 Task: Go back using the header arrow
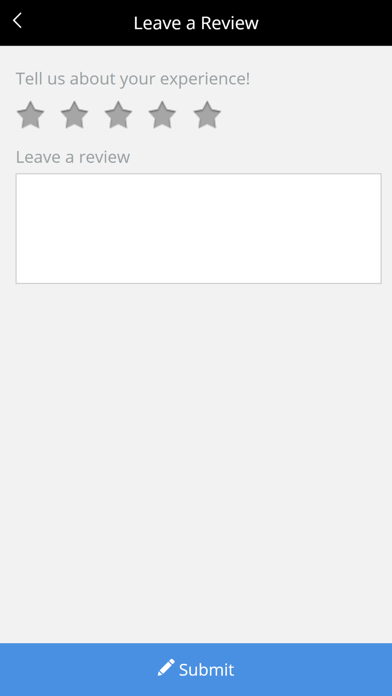coord(17,20)
